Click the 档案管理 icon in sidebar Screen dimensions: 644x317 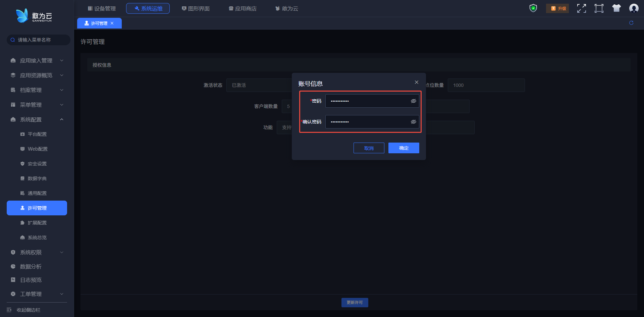pyautogui.click(x=13, y=90)
